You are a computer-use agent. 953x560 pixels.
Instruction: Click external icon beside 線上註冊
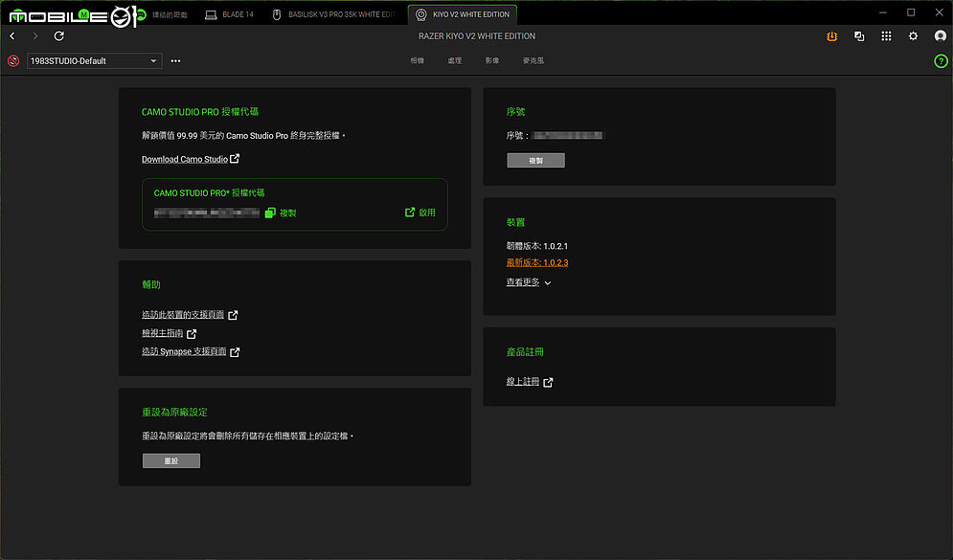click(548, 382)
